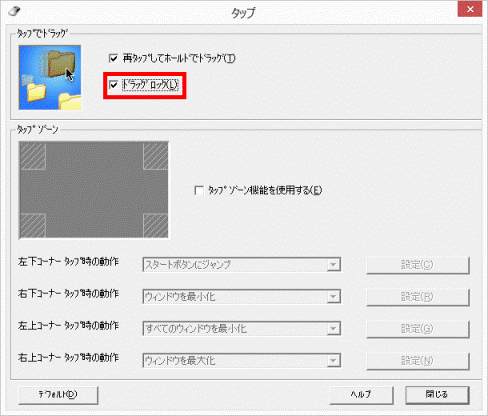Click the tap zone touchpad preview

pos(94,190)
